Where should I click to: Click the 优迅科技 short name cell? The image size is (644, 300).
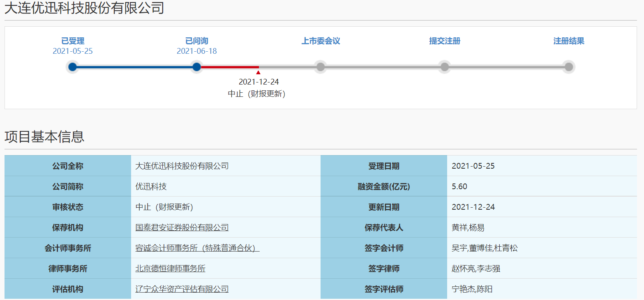coord(226,186)
